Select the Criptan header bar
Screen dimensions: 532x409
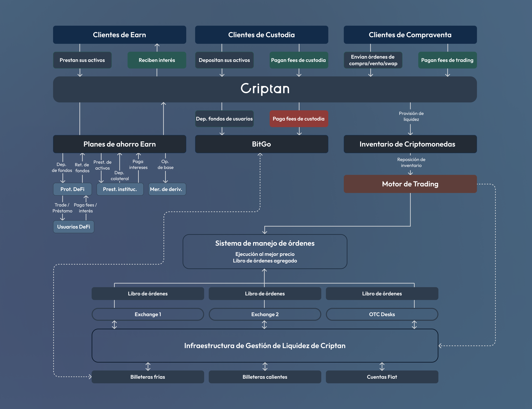pos(265,89)
